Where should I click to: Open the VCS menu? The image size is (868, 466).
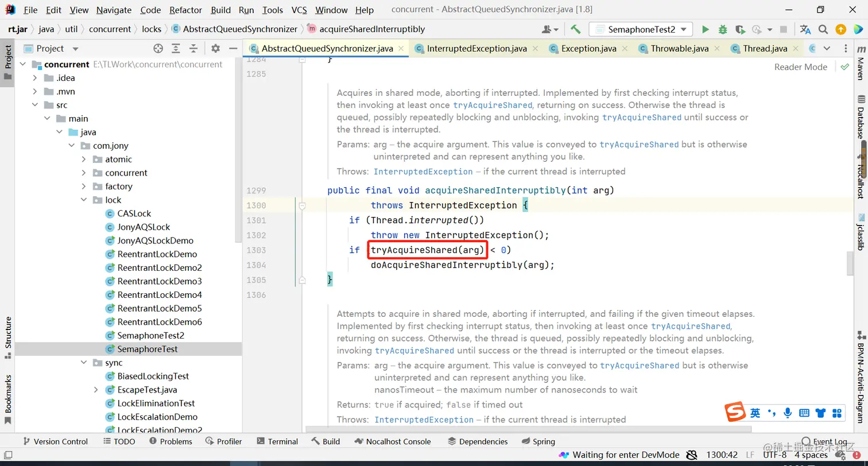click(x=299, y=10)
